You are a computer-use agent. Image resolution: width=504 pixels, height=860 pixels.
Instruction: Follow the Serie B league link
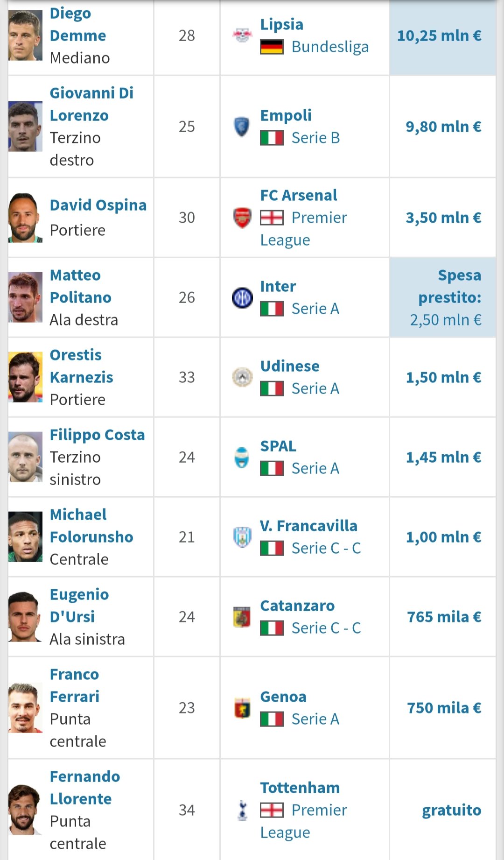tap(315, 138)
